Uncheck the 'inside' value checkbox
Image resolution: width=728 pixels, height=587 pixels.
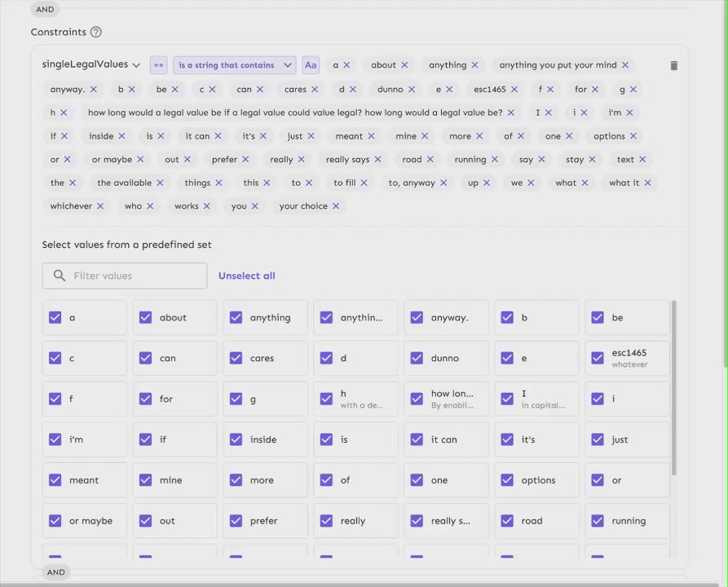point(236,439)
